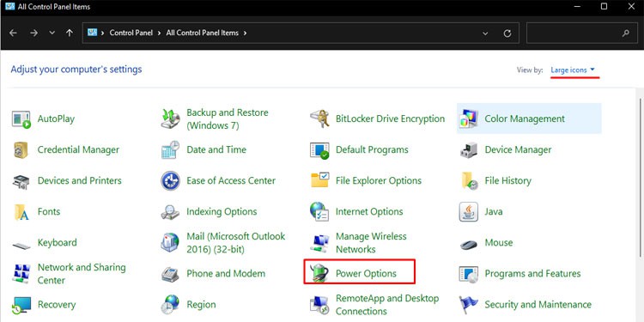644x322 pixels.
Task: Click the RemoteApp and Desktop Connections icon
Action: click(319, 305)
